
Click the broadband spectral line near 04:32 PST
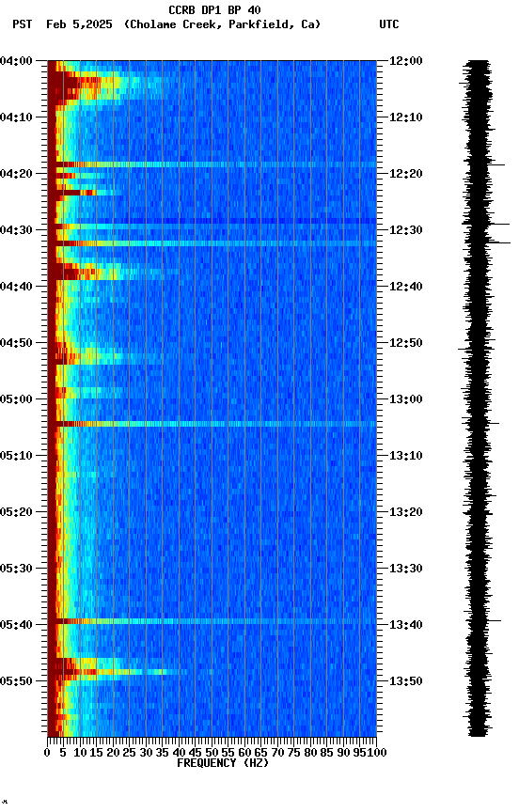pyautogui.click(x=212, y=243)
